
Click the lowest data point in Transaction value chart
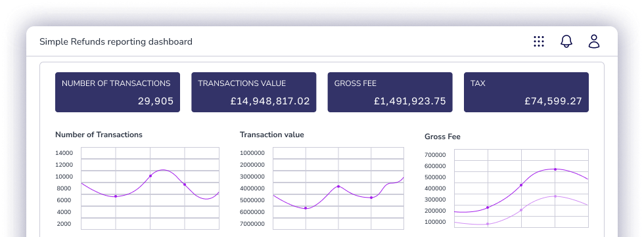coord(306,208)
